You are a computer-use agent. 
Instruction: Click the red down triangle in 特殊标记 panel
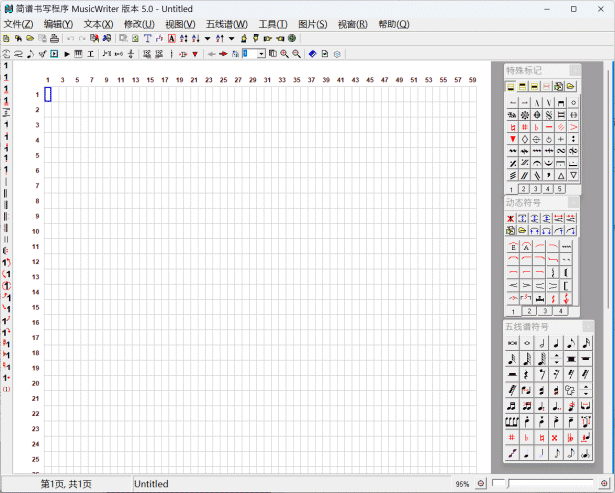[512, 139]
